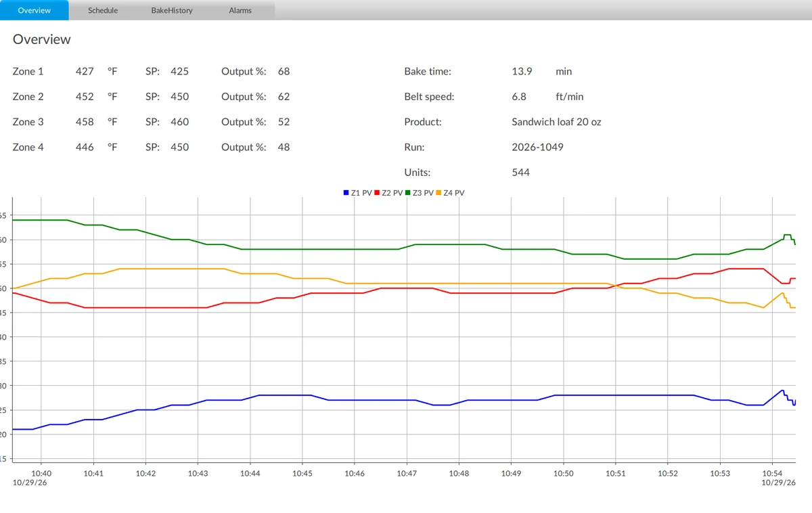The height and width of the screenshot is (513, 812).
Task: Click Zone 3 setpoint value 460
Action: [x=179, y=122]
